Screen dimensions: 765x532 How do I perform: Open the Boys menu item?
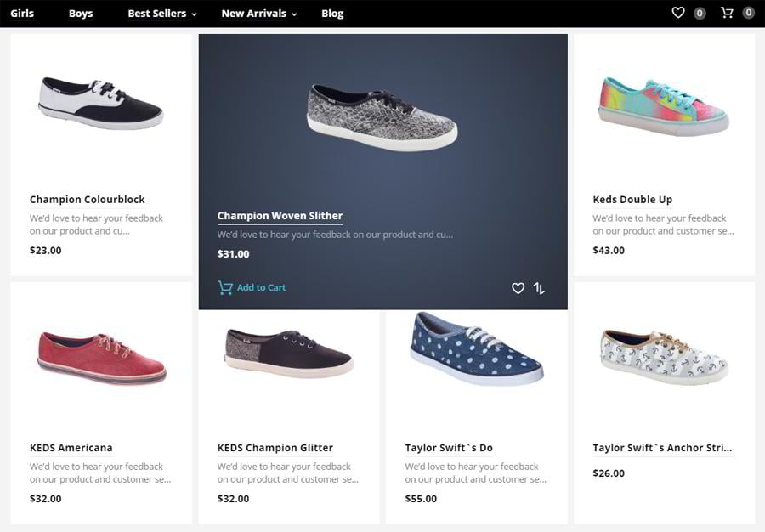click(x=81, y=14)
